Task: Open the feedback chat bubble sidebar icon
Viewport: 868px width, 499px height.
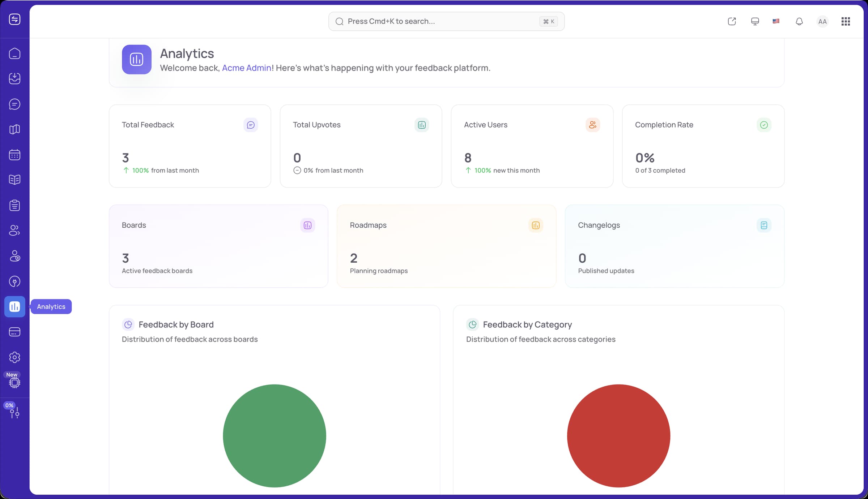Action: [x=14, y=104]
